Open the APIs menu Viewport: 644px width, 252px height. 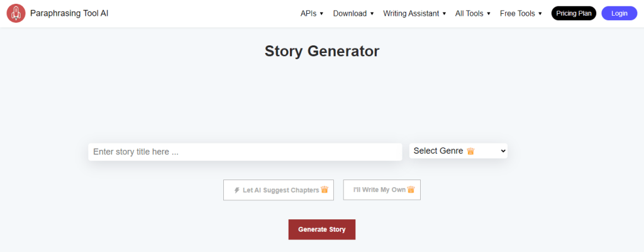312,13
